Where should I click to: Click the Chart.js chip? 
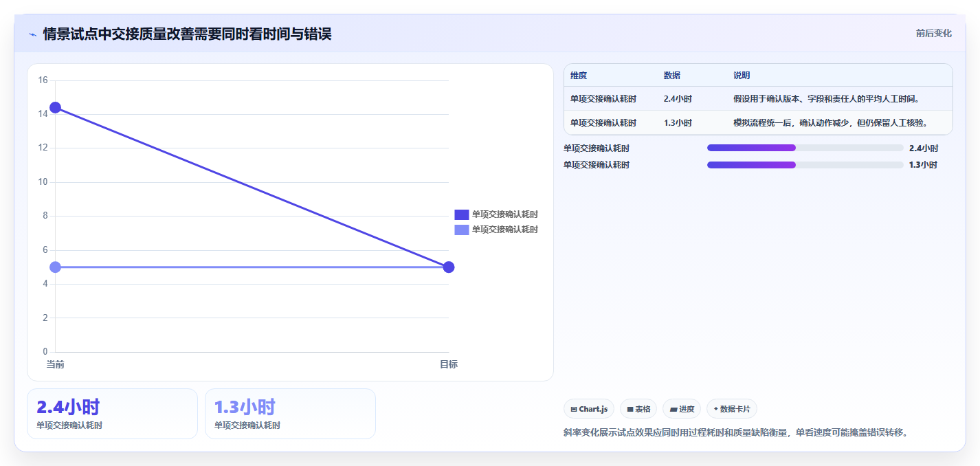click(589, 409)
